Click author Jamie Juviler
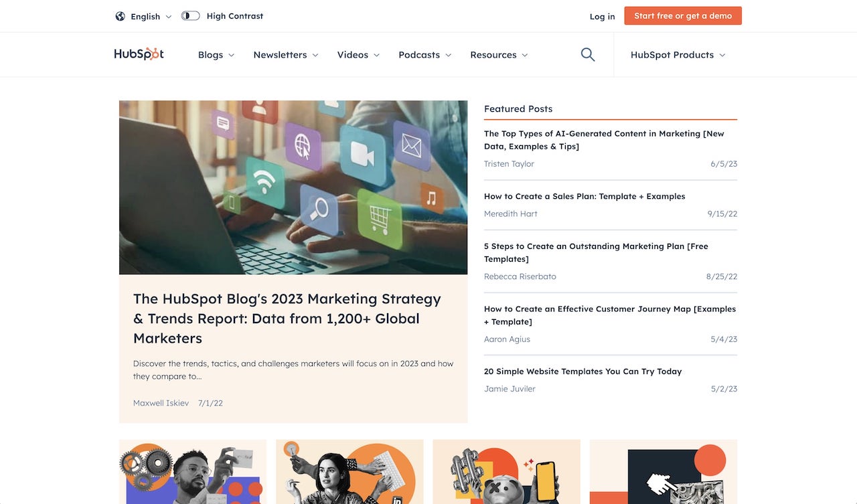Screen dimensions: 857x504 coord(510,389)
